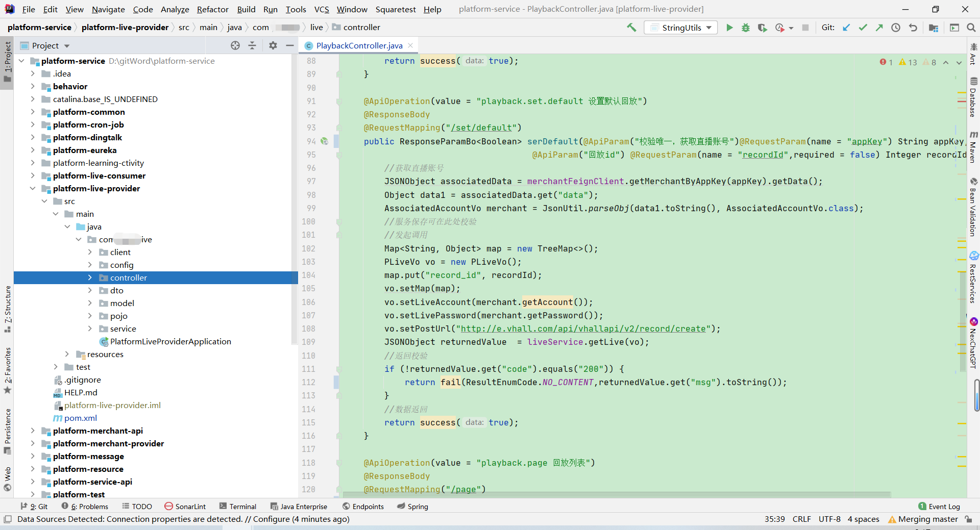The height and width of the screenshot is (530, 980).
Task: Open the Refactor menu
Action: point(212,9)
